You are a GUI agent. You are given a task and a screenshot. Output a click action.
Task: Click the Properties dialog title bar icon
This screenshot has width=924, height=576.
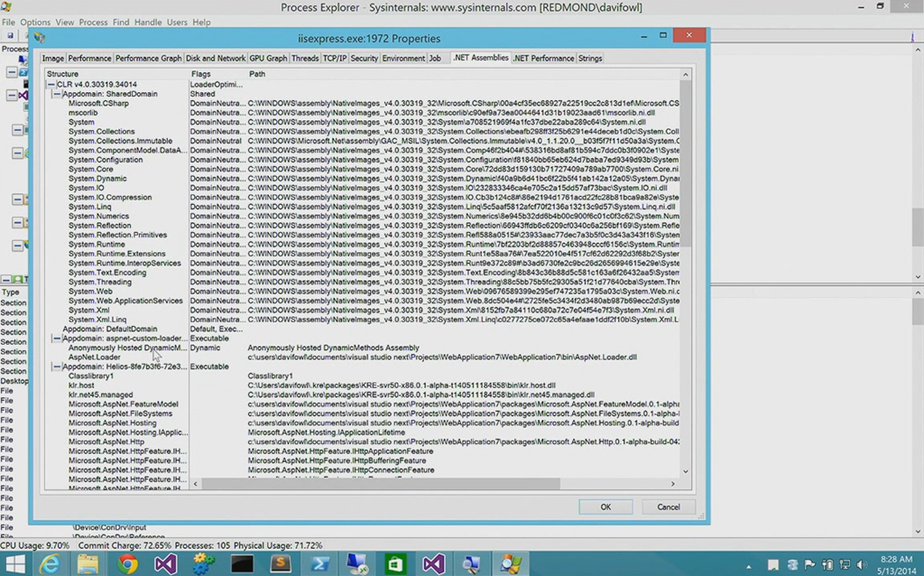click(40, 38)
